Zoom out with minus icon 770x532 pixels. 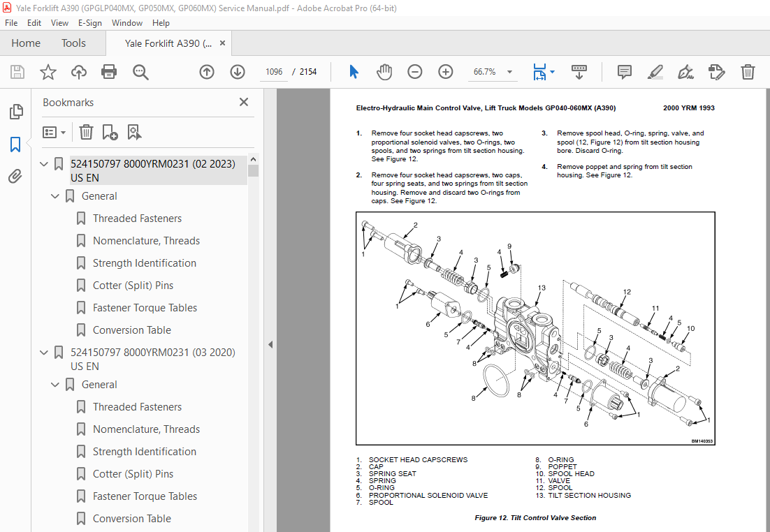[415, 72]
